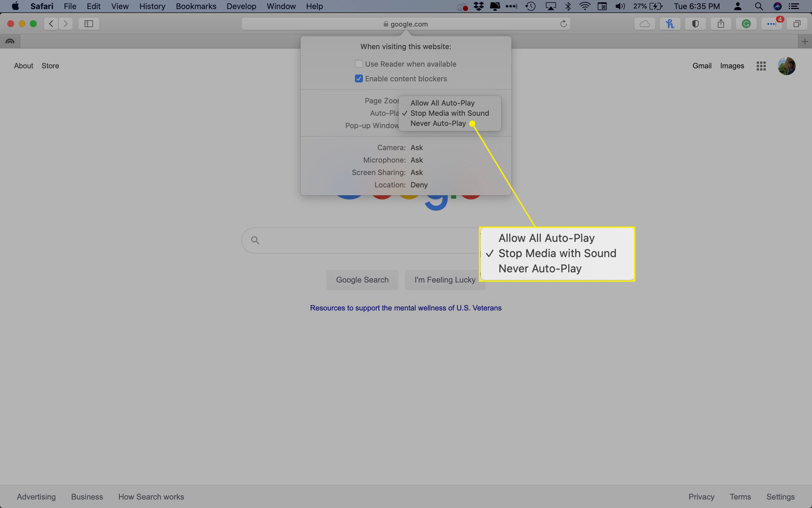Open the Google apps grid
Image resolution: width=812 pixels, height=508 pixels.
pyautogui.click(x=761, y=66)
